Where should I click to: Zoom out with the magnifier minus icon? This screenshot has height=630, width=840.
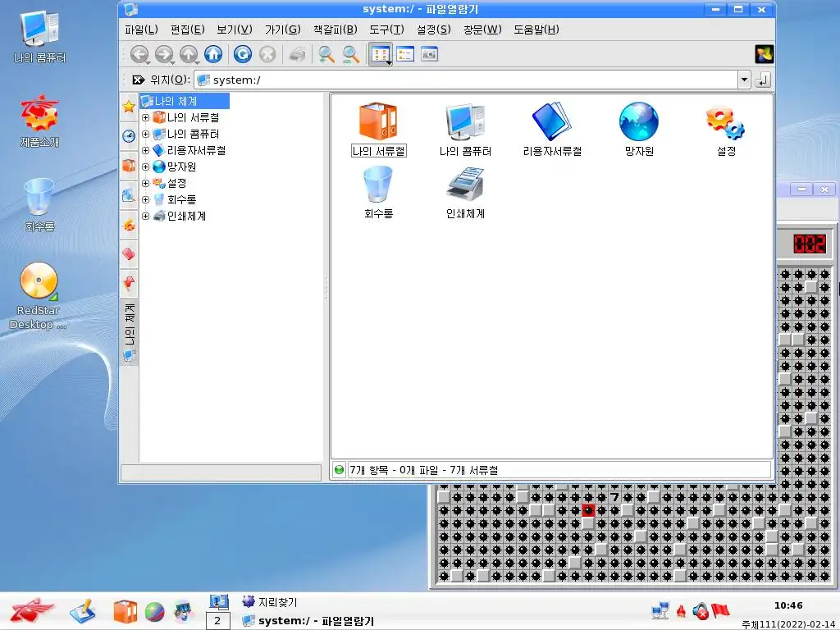(351, 54)
